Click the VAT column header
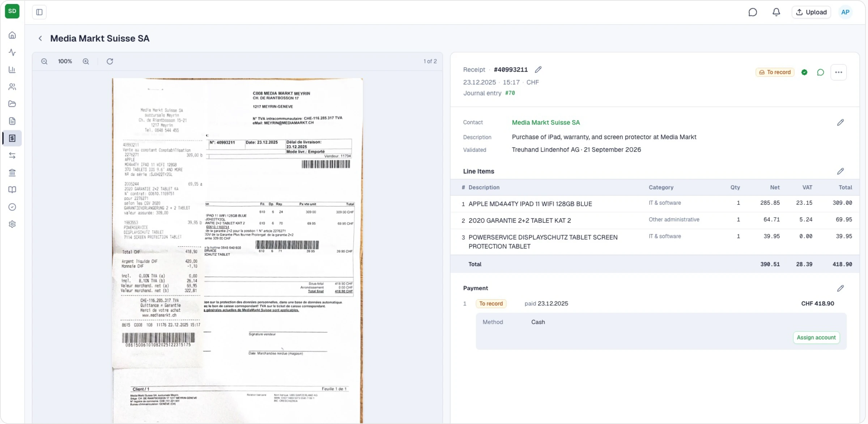 click(807, 187)
